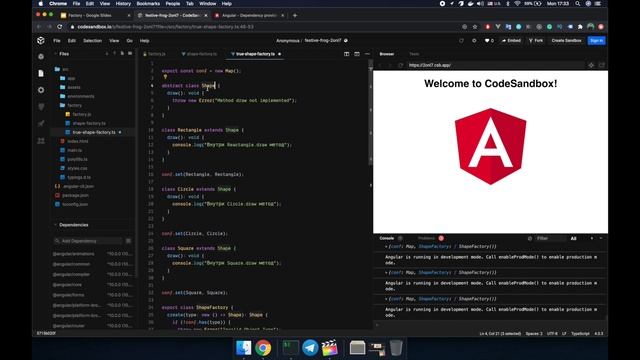Open Telegram from the dock
Viewport: 640px width, 360px height.
310,348
